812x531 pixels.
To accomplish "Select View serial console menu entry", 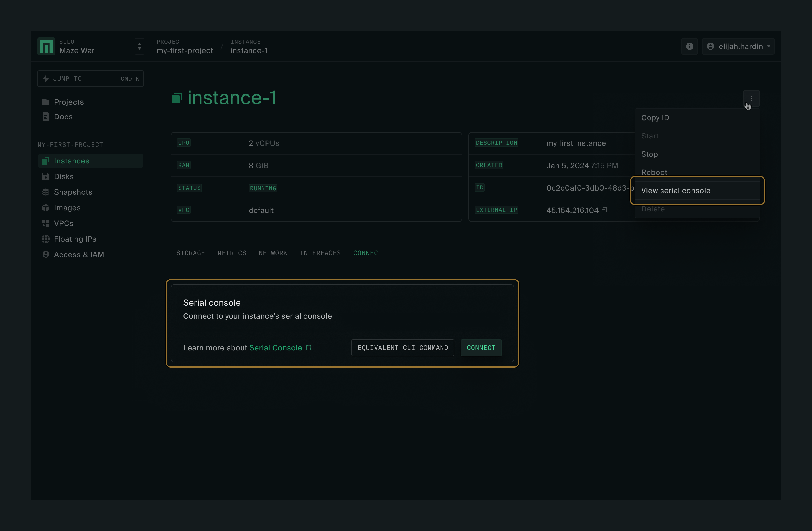I will tap(676, 191).
